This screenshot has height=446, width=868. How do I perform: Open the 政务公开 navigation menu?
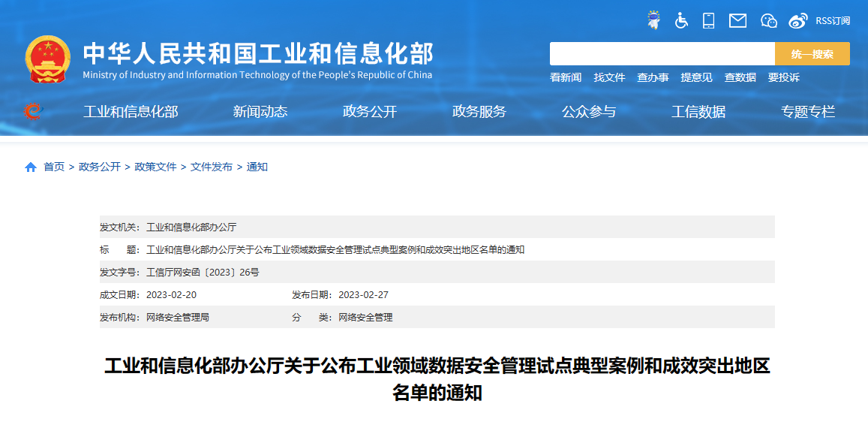tap(370, 112)
